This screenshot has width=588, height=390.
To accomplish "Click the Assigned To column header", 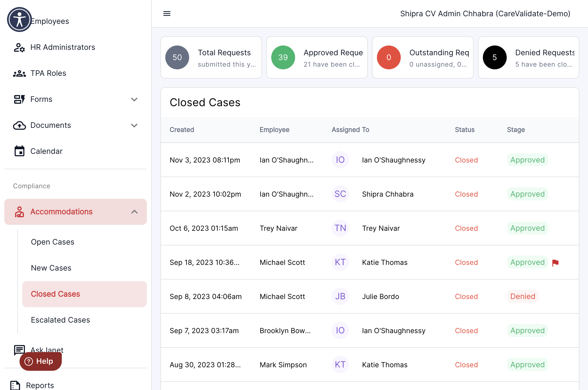I will click(350, 130).
